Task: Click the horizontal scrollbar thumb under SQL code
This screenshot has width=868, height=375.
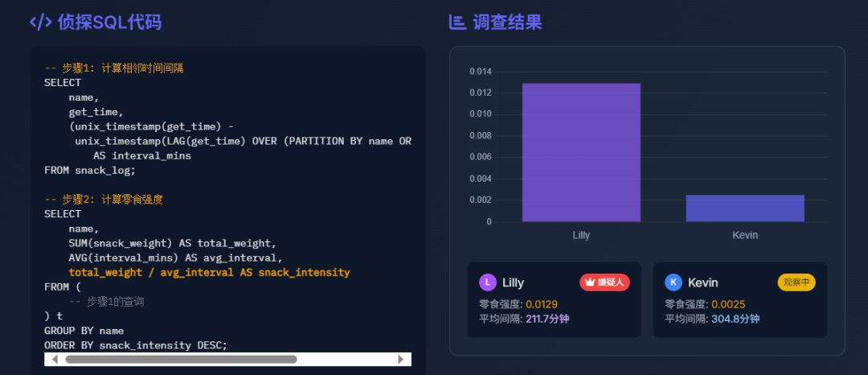Action: pos(181,359)
